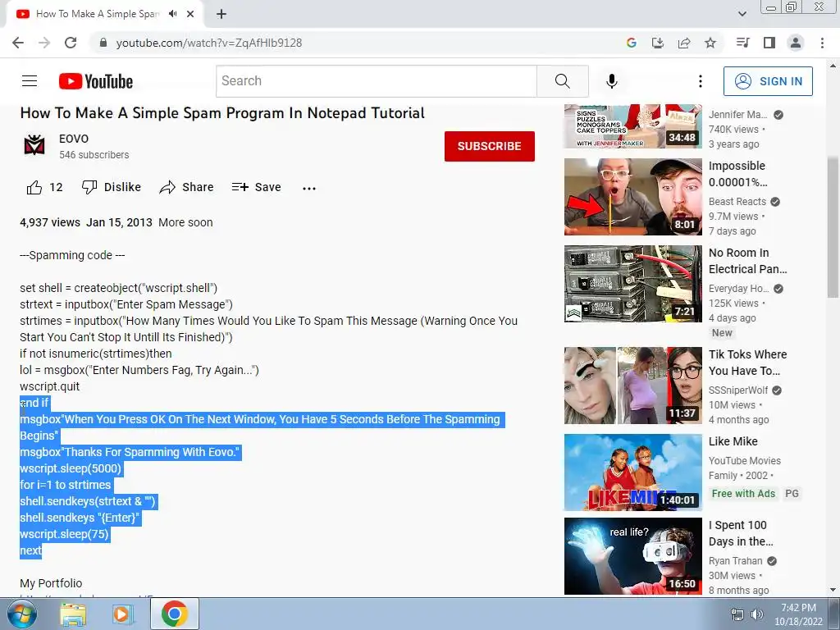This screenshot has height=630, width=840.
Task: Click the magnifier search button
Action: (x=563, y=81)
